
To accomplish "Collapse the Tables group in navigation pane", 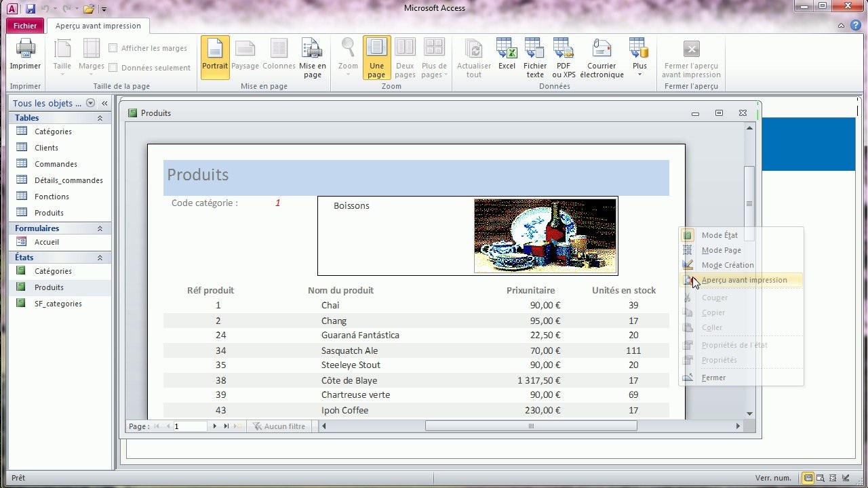I will pyautogui.click(x=100, y=118).
